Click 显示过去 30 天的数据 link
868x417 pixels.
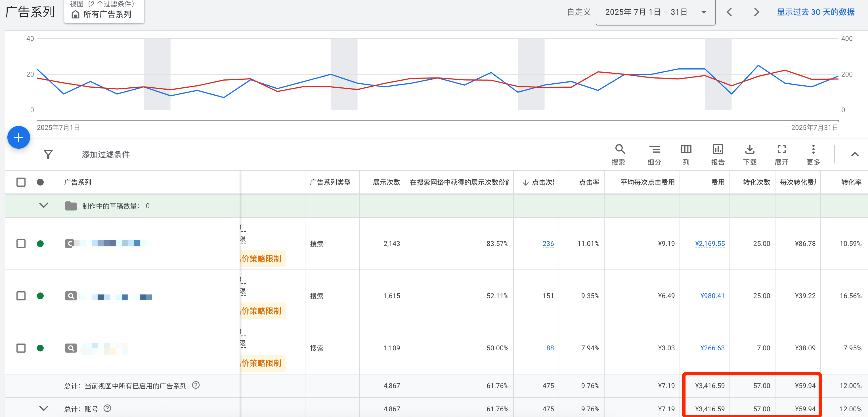click(x=815, y=12)
